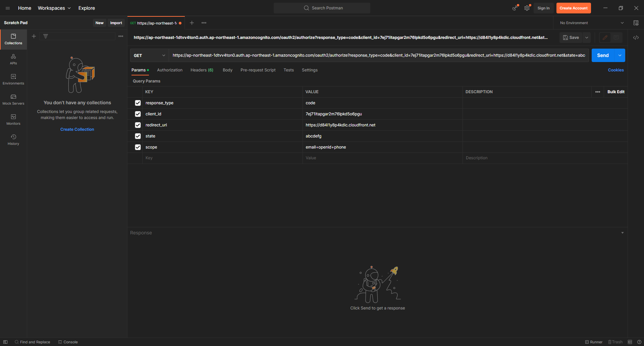644x346 pixels.
Task: Click the empty Value input cell
Action: (x=383, y=158)
